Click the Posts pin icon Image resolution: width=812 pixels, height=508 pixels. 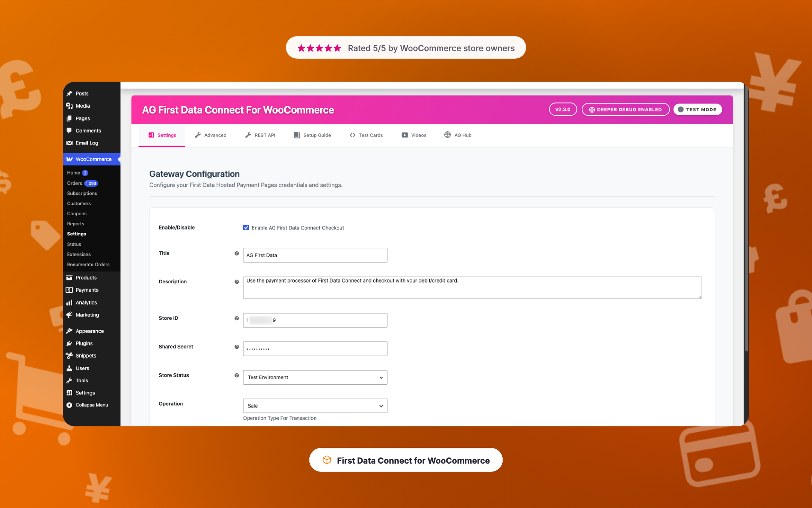coord(69,93)
